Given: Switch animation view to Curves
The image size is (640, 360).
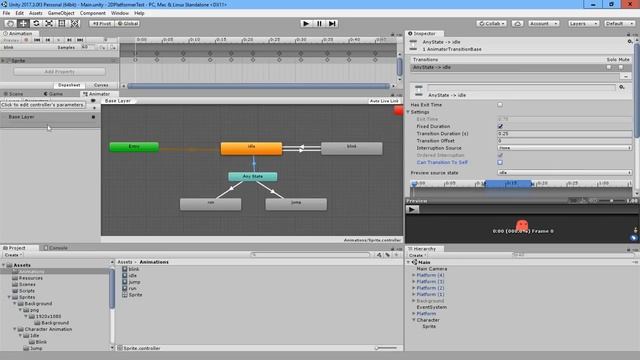Looking at the screenshot, I should click(x=101, y=85).
